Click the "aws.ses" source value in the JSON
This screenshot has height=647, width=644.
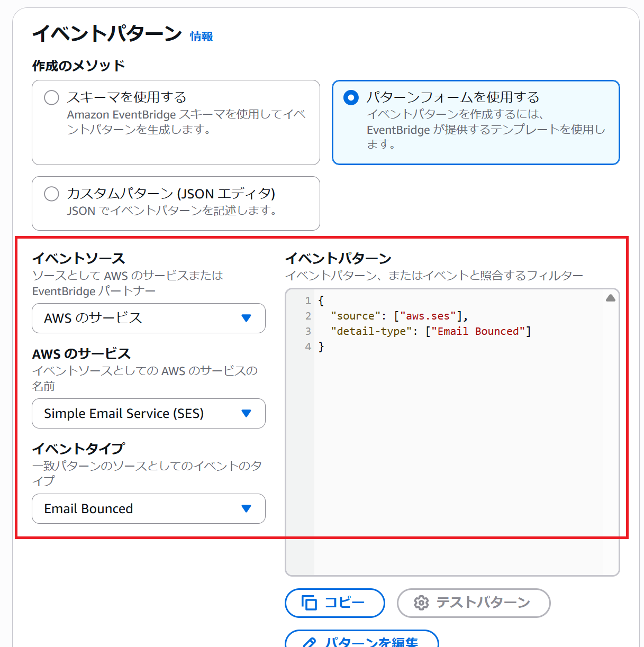pyautogui.click(x=428, y=316)
